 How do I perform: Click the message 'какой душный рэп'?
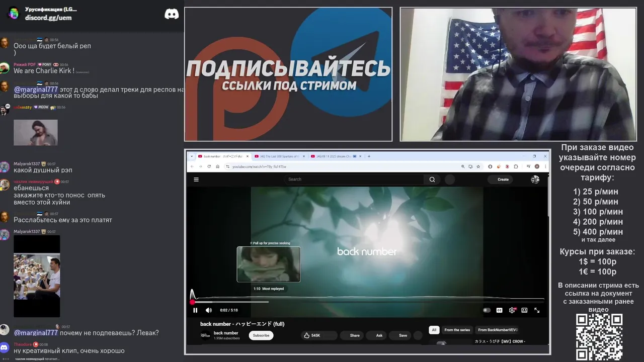click(x=43, y=170)
